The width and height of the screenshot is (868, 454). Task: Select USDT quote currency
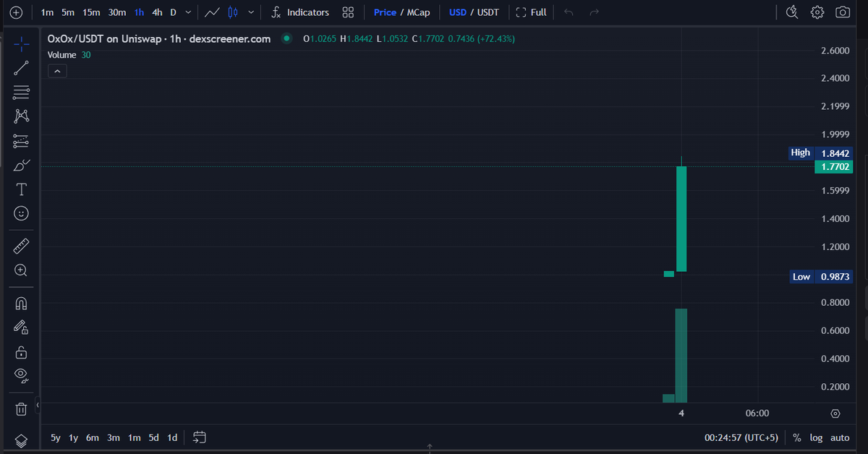pos(488,12)
